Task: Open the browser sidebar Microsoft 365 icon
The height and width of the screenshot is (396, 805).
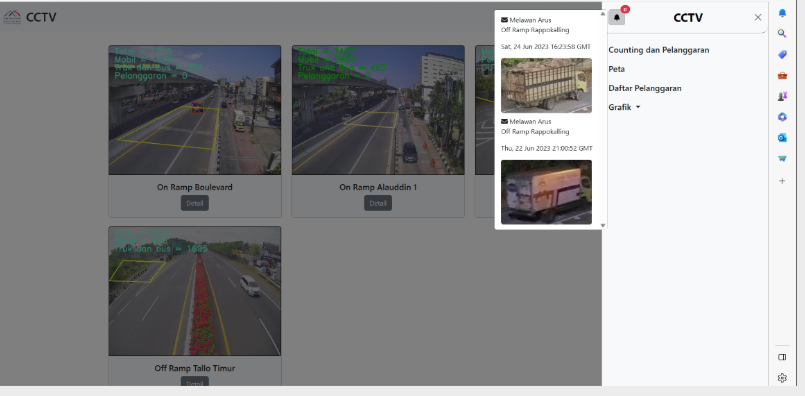Action: (x=782, y=117)
